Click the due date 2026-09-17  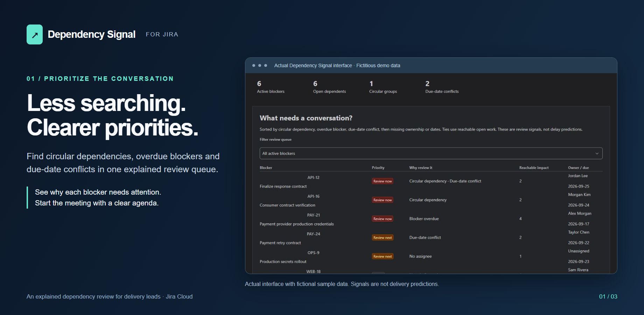point(579,224)
